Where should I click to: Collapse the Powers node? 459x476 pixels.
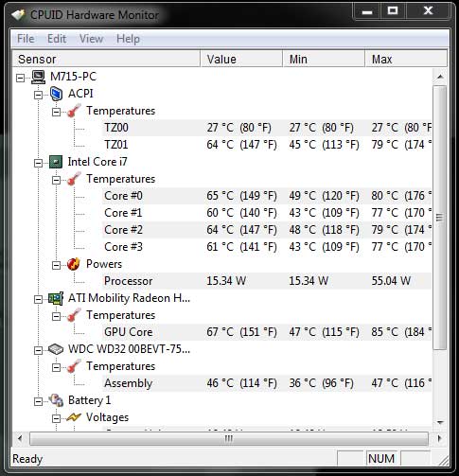click(56, 265)
